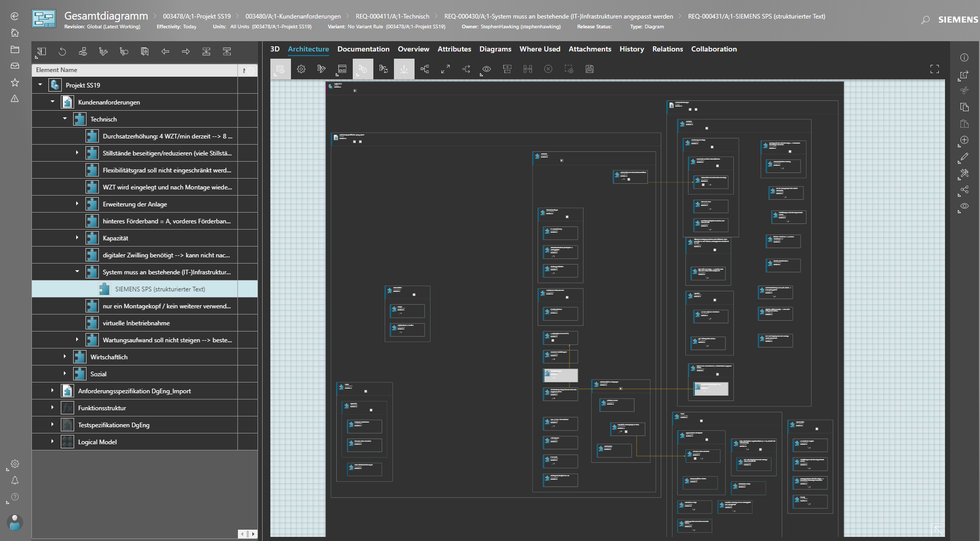Collapse the Projekt SS19 tree node
Screen dimensions: 980x541
click(40, 85)
